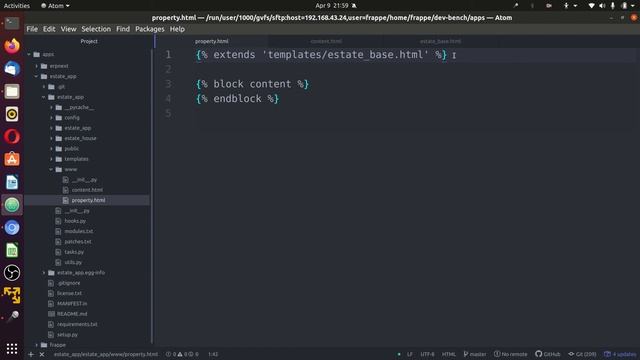Collapse the top estate_app folder
This screenshot has height=360, width=640.
pos(37,76)
